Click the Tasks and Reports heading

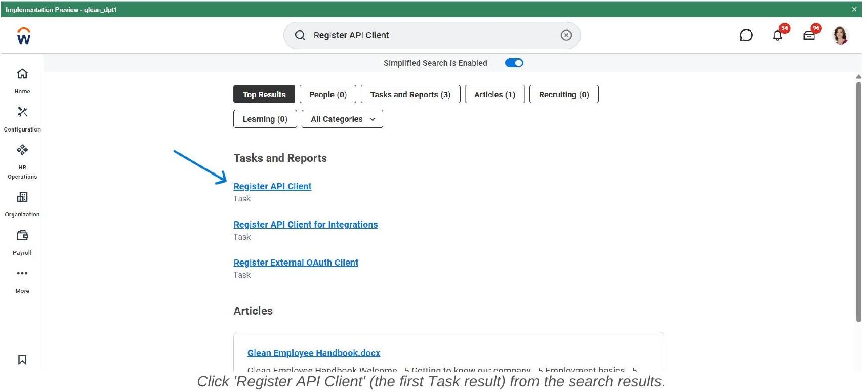280,158
